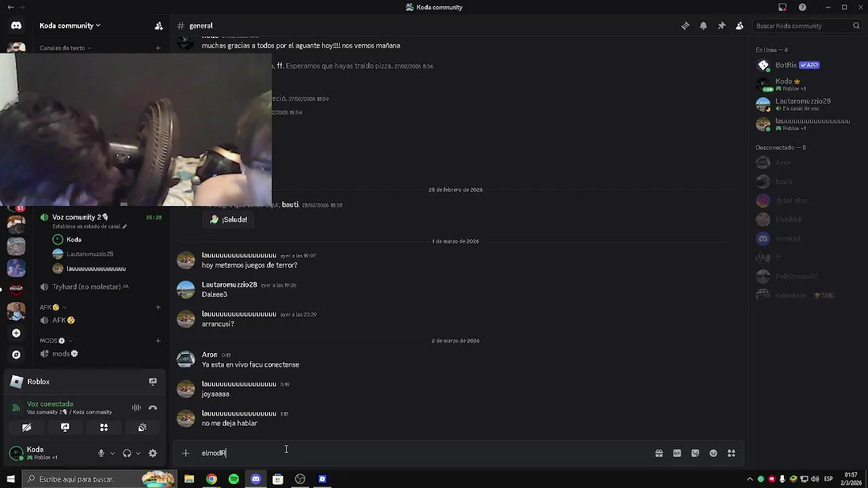
Task: Toggle the member list icon
Action: [740, 26]
